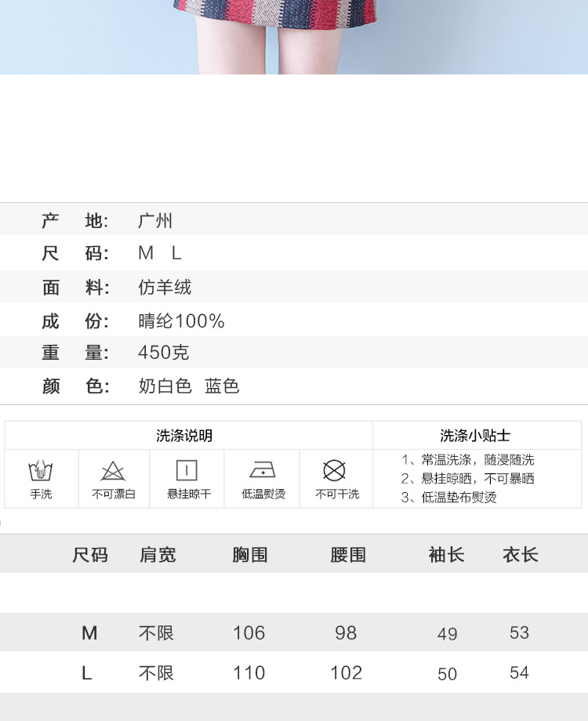Click the 面料 label
The height and width of the screenshot is (721, 588).
coord(75,287)
